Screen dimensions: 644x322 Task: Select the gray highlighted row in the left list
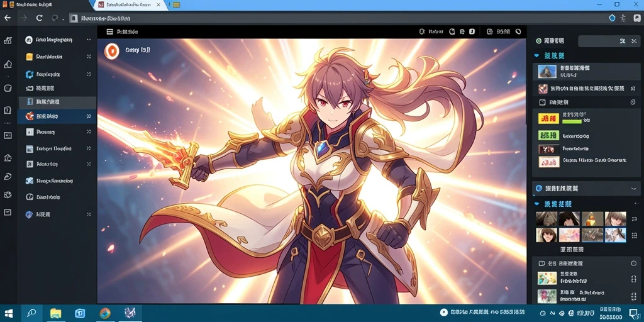[x=57, y=101]
